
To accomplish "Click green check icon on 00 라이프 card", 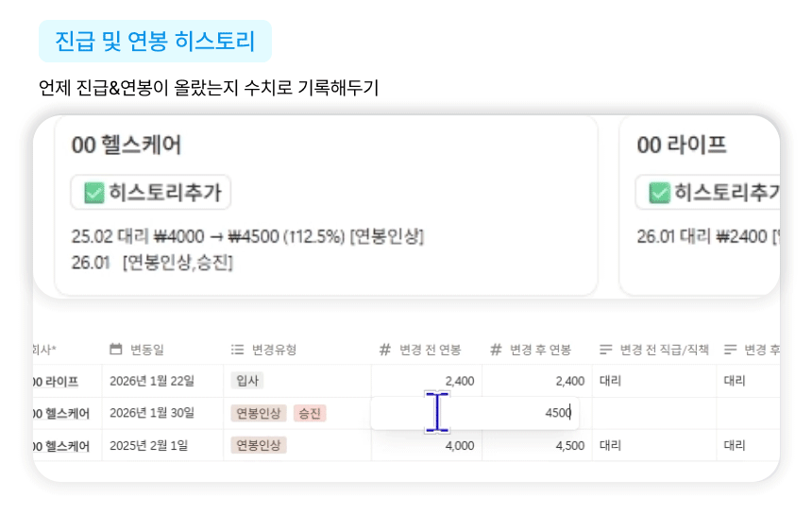I will pos(659,193).
